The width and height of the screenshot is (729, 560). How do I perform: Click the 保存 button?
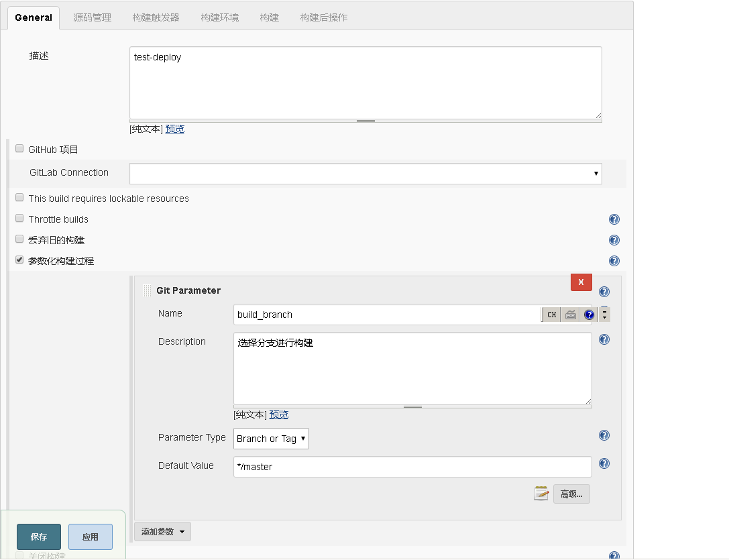coord(39,537)
